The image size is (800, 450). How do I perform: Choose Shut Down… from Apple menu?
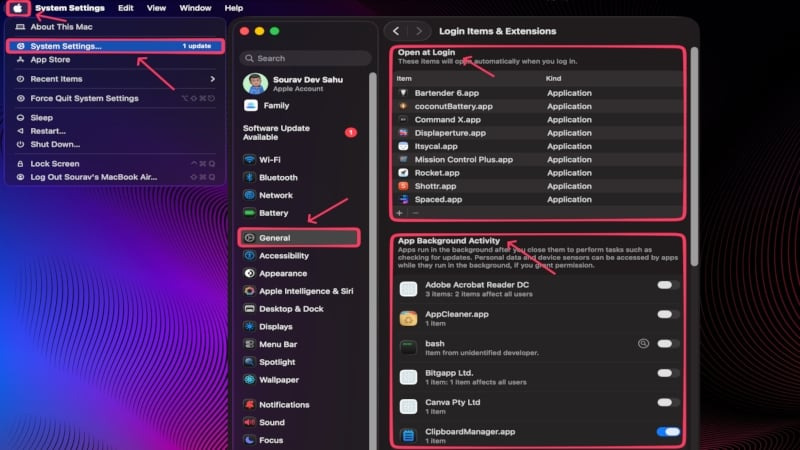coord(116,144)
